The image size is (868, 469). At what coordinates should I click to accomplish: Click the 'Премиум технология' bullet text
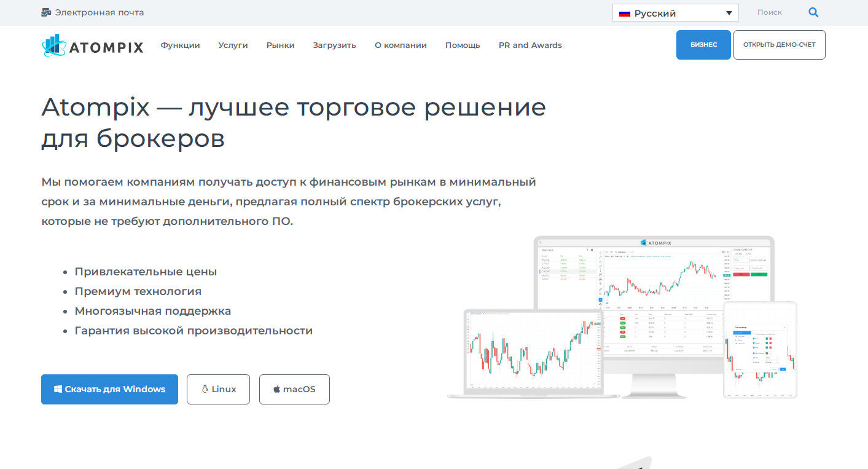(138, 291)
